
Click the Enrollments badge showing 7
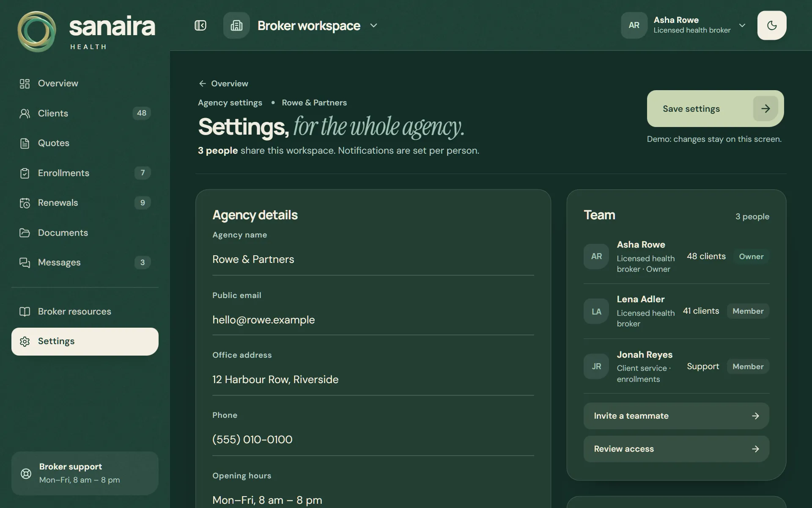143,173
